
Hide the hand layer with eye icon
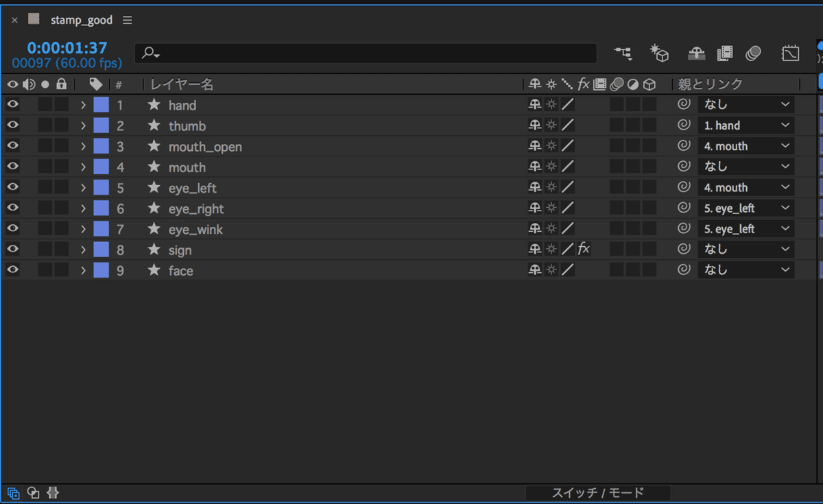[x=12, y=105]
